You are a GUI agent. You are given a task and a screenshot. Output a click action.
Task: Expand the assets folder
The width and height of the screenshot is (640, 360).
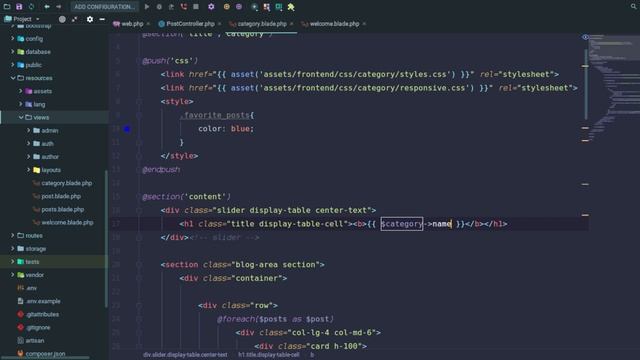20,91
